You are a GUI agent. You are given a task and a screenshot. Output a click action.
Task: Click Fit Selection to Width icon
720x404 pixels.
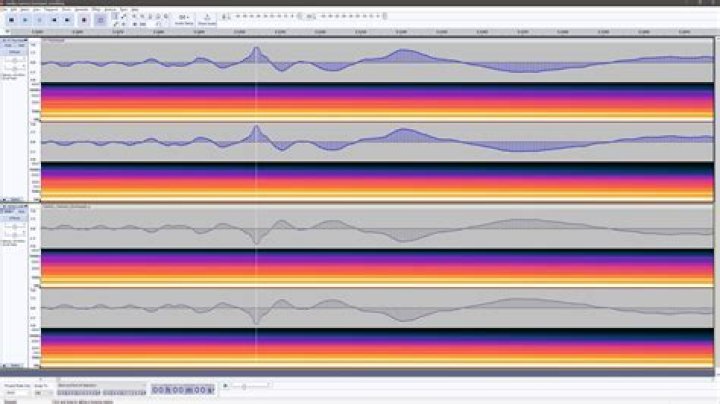point(150,16)
